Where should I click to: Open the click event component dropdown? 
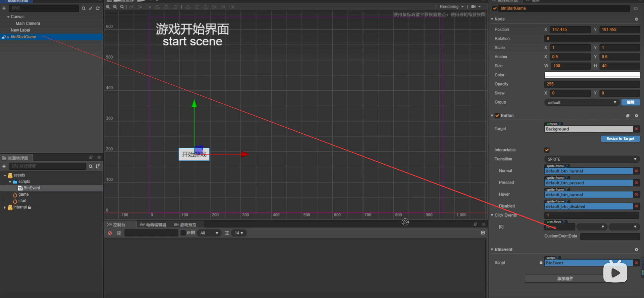tap(592, 227)
